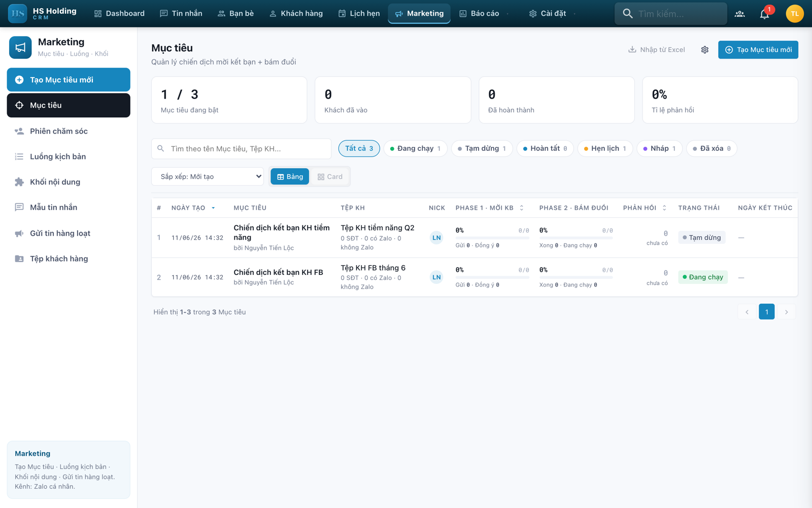The height and width of the screenshot is (508, 812).
Task: Open the settings gear next to Nhập từ Excel
Action: pyautogui.click(x=705, y=50)
